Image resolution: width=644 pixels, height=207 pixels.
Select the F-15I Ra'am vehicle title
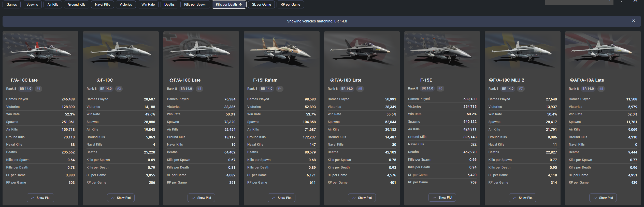265,80
